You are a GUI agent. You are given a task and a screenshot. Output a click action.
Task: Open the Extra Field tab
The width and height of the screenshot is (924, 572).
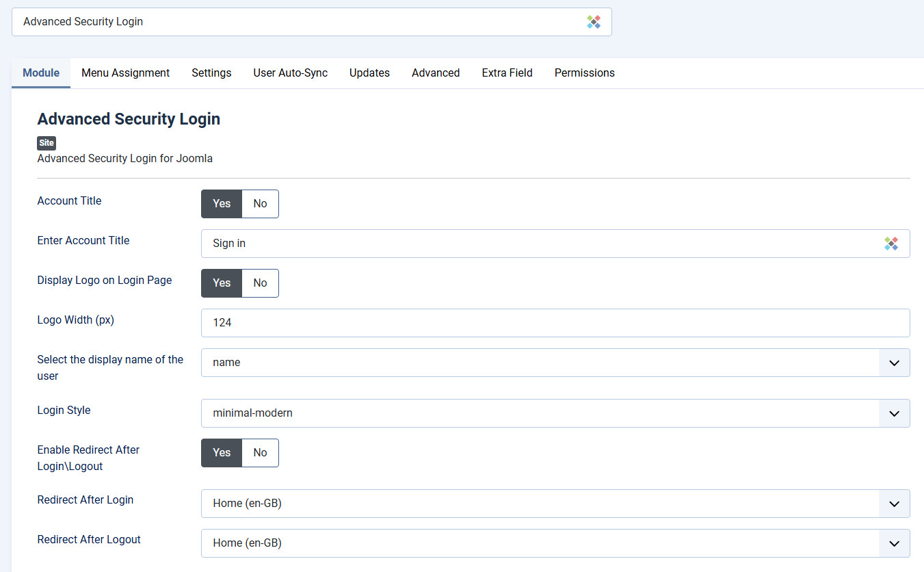pos(507,73)
